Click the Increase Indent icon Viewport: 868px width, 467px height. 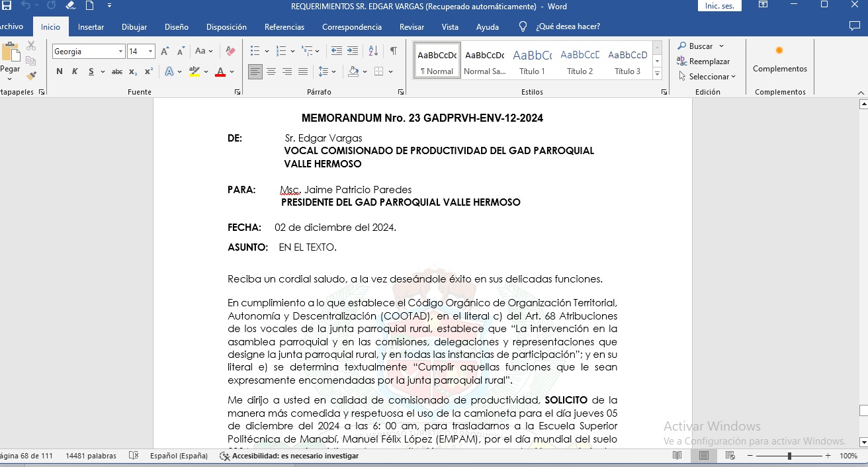click(353, 51)
